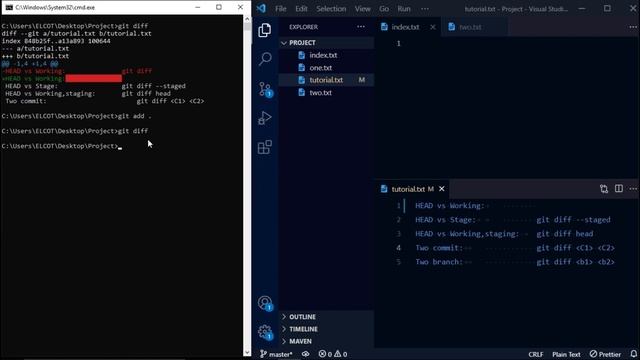640x360 pixels.
Task: Click the notifications bell in status bar
Action: pyautogui.click(x=633, y=354)
